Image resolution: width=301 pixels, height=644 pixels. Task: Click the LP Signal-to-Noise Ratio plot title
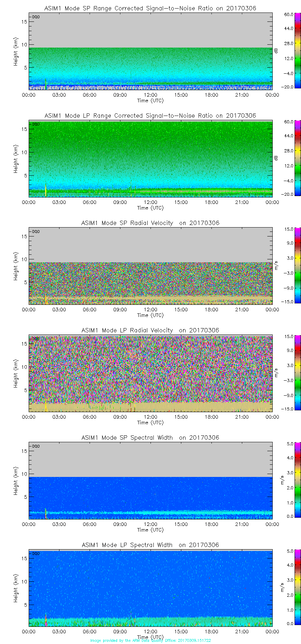tap(150, 116)
